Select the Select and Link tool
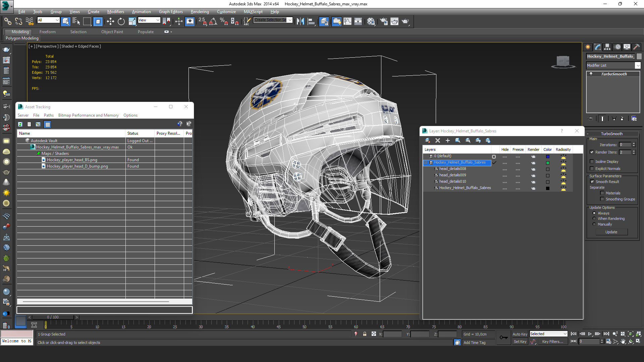 pos(7,21)
